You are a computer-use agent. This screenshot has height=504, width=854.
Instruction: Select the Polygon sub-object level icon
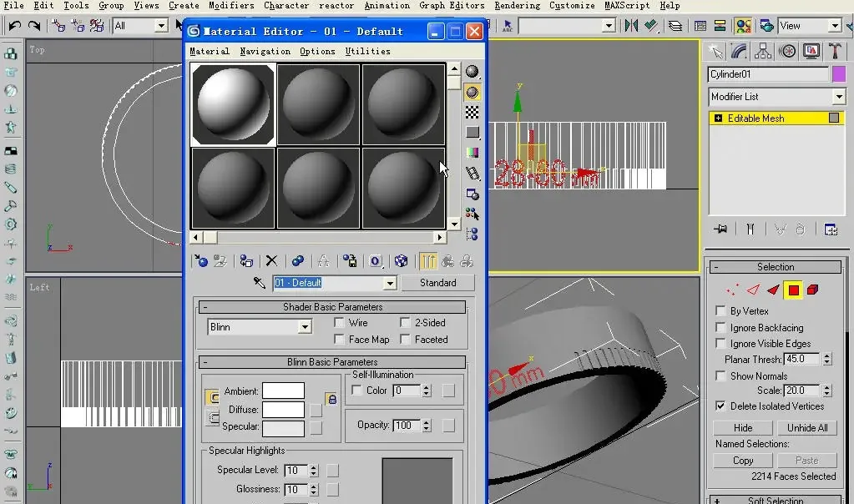click(793, 290)
